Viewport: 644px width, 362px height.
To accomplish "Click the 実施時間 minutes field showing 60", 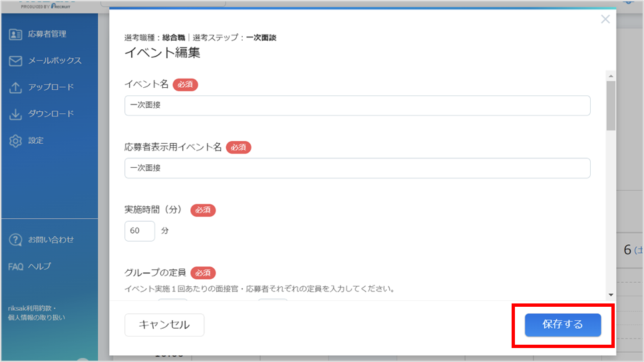I will tap(140, 231).
